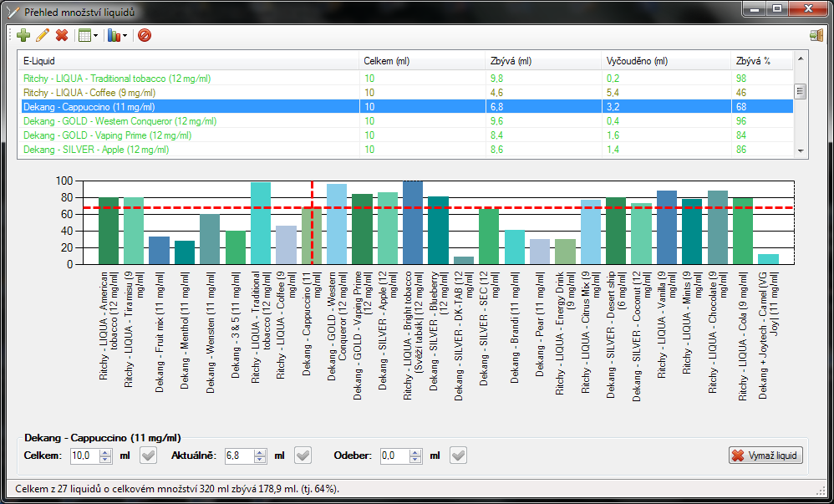Click the Brandi chart bar
This screenshot has height=504, width=834.
pos(514,247)
